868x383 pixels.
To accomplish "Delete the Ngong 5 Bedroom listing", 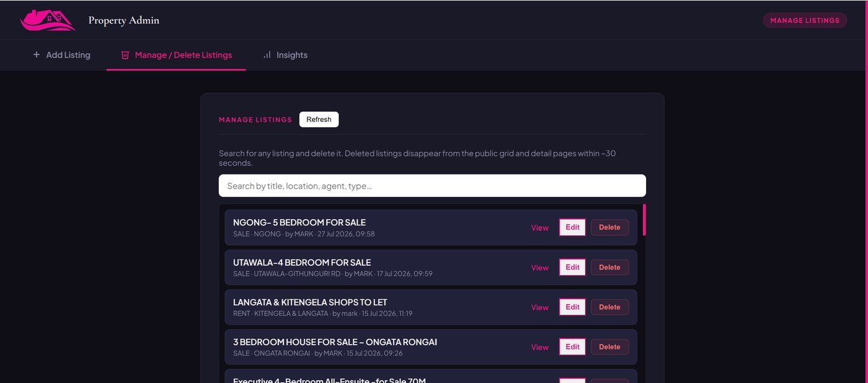I will click(609, 227).
